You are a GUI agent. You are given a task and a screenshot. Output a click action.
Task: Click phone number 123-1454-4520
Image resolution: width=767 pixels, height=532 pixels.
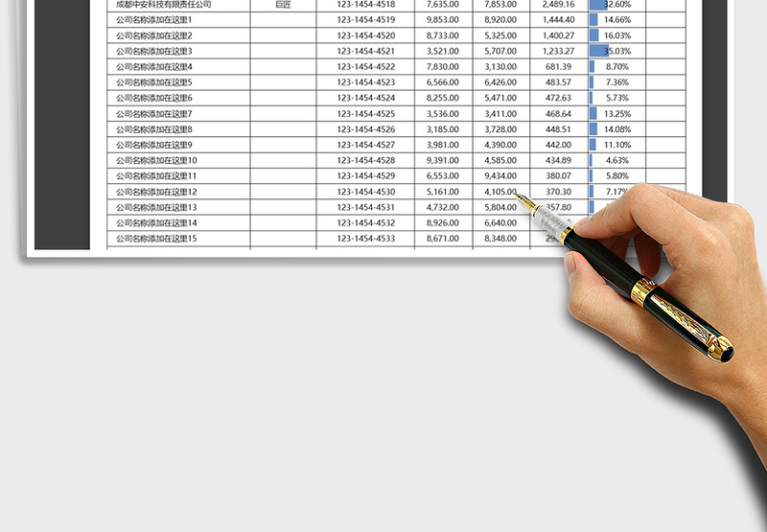pyautogui.click(x=366, y=35)
